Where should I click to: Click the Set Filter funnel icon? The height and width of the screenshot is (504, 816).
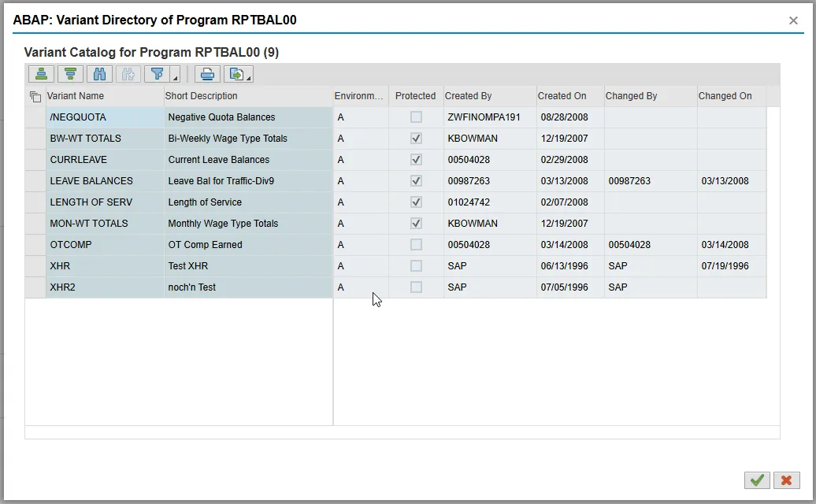tap(158, 74)
